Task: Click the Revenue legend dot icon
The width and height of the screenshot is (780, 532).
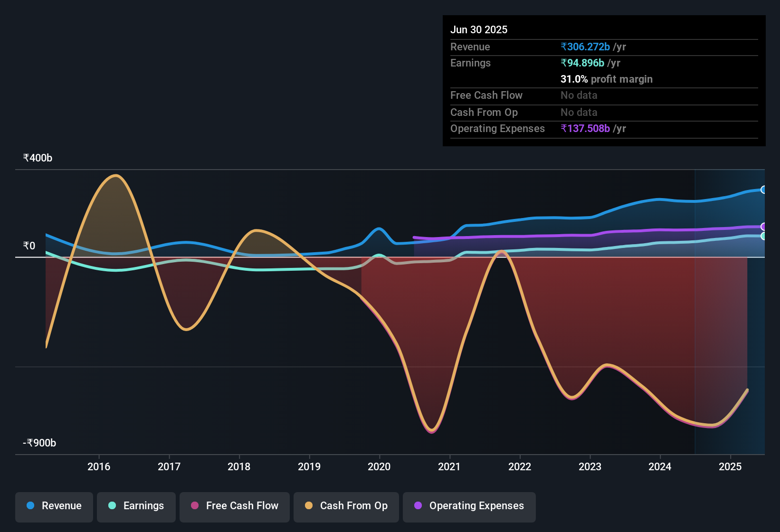Action: [x=30, y=506]
